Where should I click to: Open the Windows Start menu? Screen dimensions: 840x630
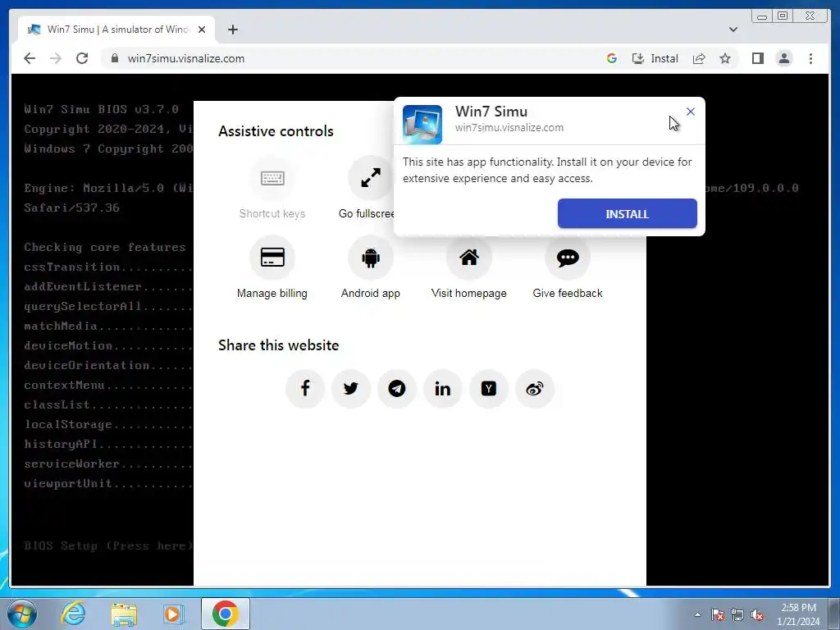point(22,614)
